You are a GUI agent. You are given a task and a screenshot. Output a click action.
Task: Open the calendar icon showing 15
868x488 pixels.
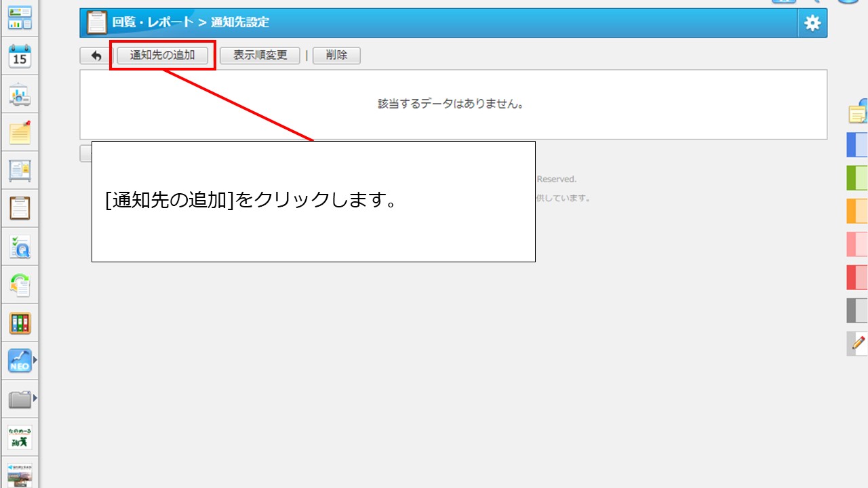[20, 56]
